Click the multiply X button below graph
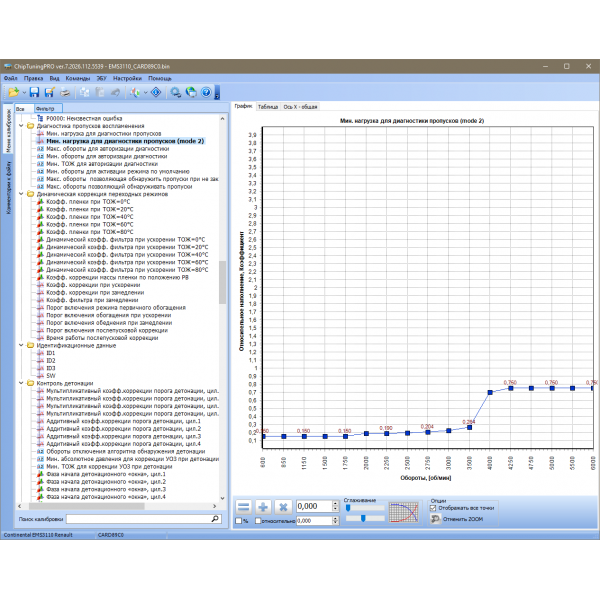Image resolution: width=600 pixels, height=600 pixels. [x=283, y=507]
